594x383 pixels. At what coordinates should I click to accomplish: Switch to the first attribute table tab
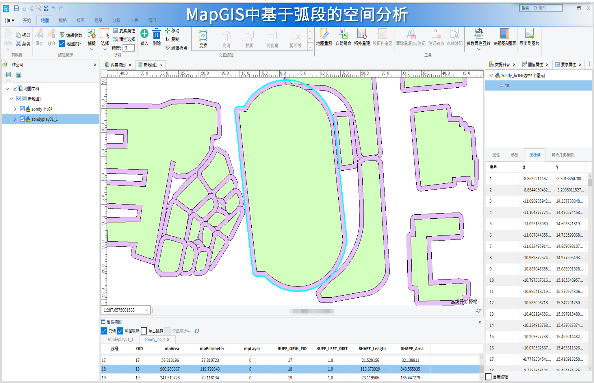coord(120,340)
